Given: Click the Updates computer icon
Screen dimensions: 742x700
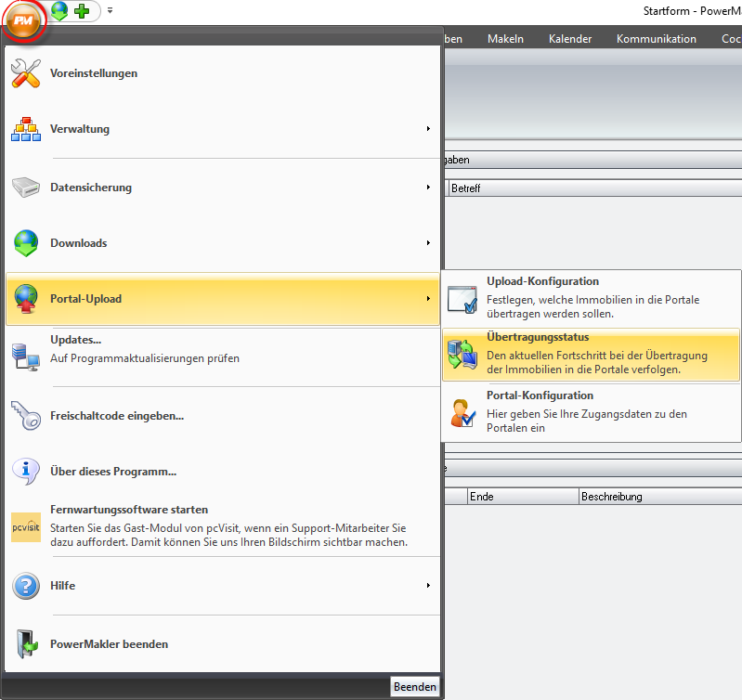Looking at the screenshot, I should point(26,357).
